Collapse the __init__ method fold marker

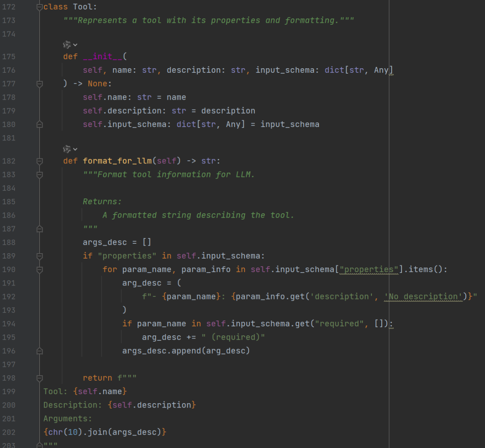click(39, 83)
